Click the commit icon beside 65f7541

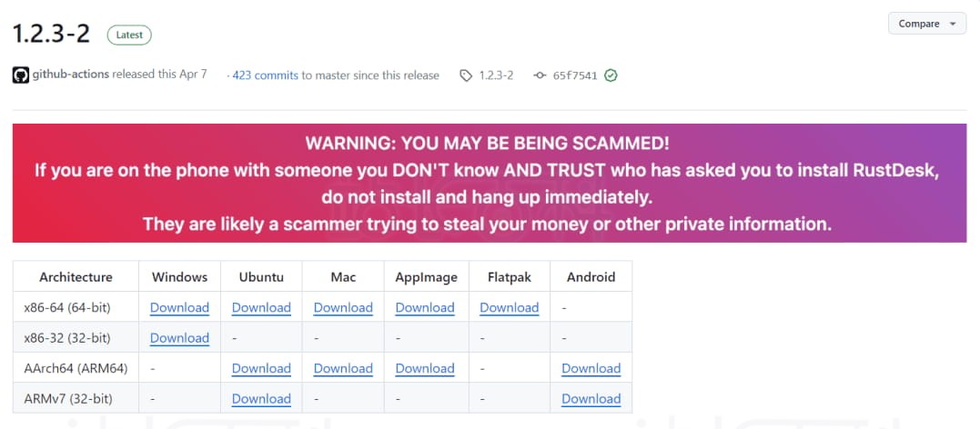(x=540, y=75)
